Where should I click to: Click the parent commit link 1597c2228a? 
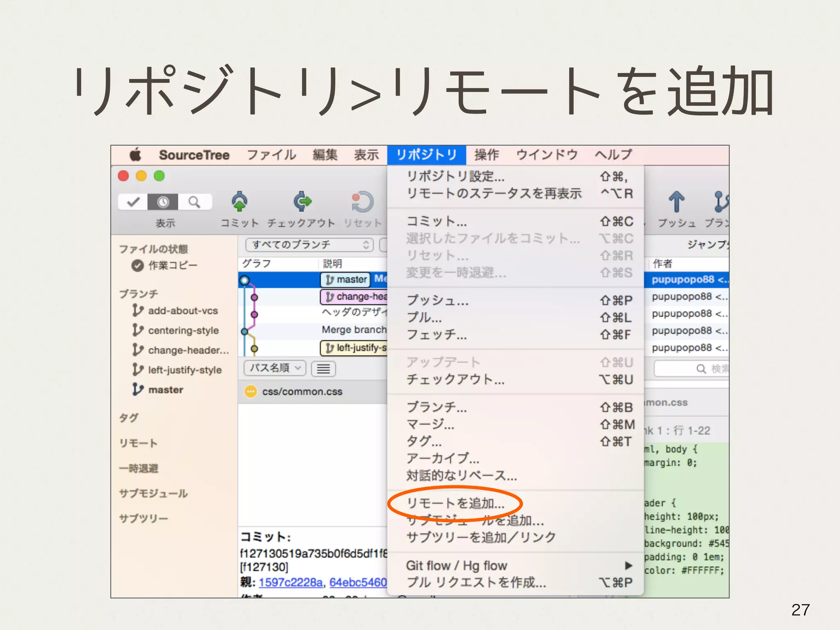pos(290,582)
